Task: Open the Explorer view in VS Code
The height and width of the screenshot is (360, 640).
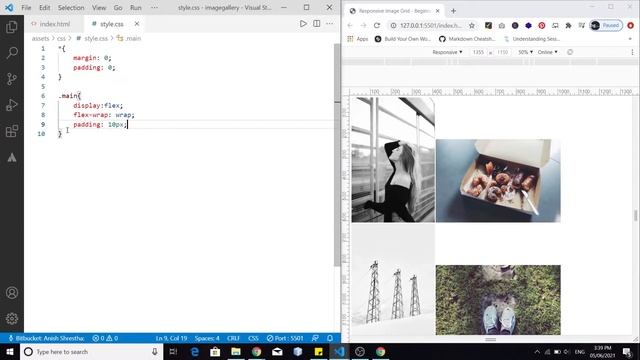Action: coord(12,27)
